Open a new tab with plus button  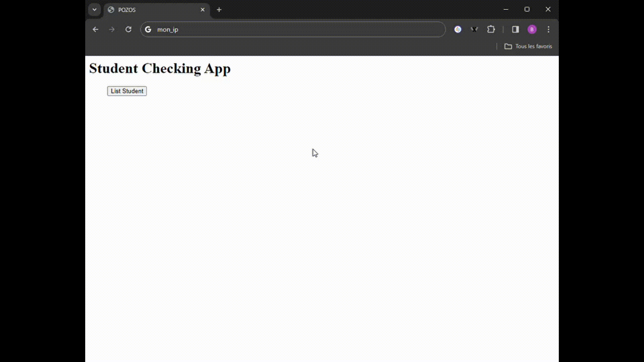click(219, 10)
